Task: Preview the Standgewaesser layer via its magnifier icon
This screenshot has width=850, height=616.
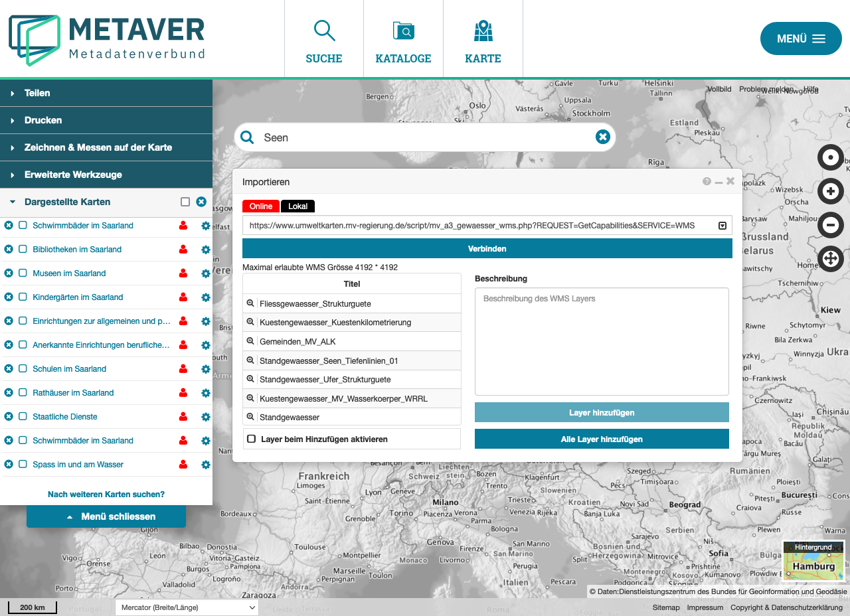Action: pos(252,417)
